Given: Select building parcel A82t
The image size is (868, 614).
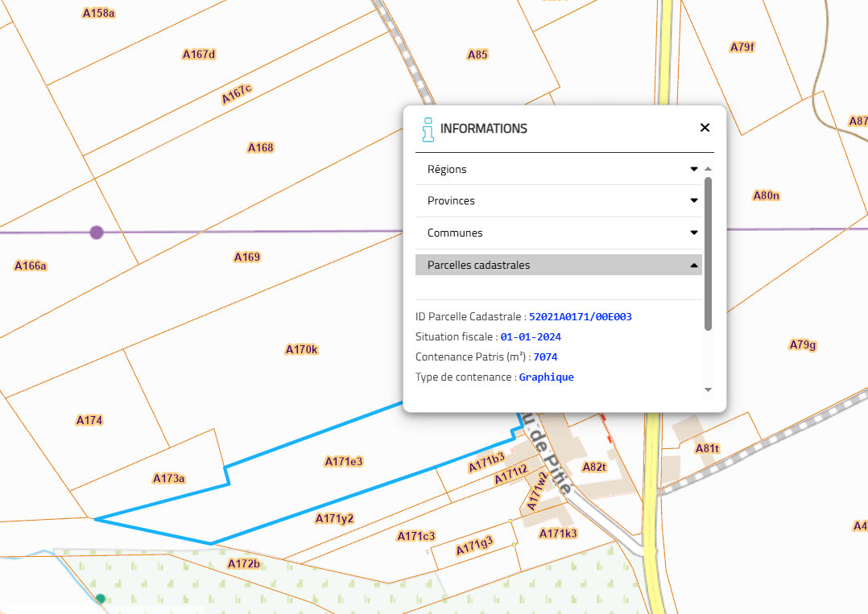Looking at the screenshot, I should click(x=593, y=467).
